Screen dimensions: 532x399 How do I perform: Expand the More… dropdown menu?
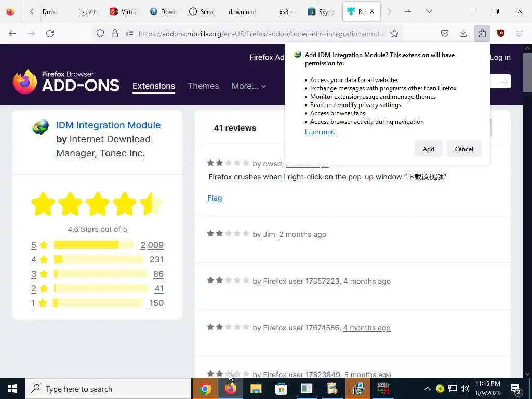tap(249, 86)
